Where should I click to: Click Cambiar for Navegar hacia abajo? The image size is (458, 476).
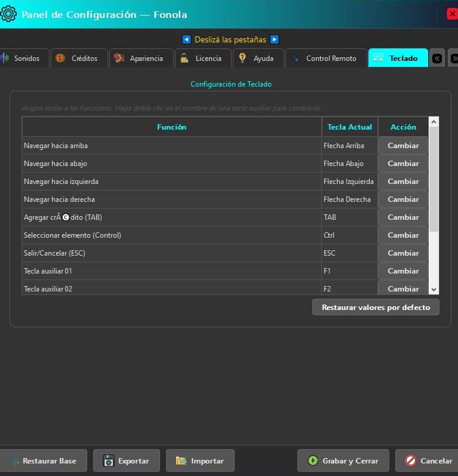pos(403,164)
